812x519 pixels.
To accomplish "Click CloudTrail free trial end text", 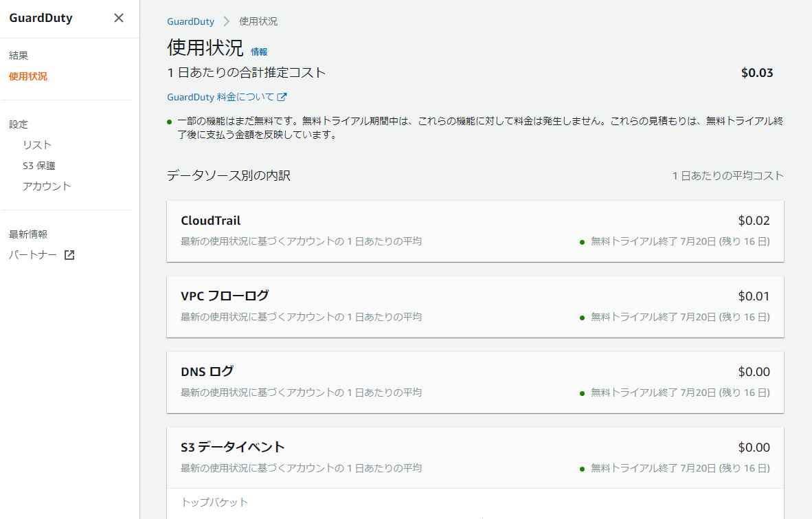I will point(681,241).
